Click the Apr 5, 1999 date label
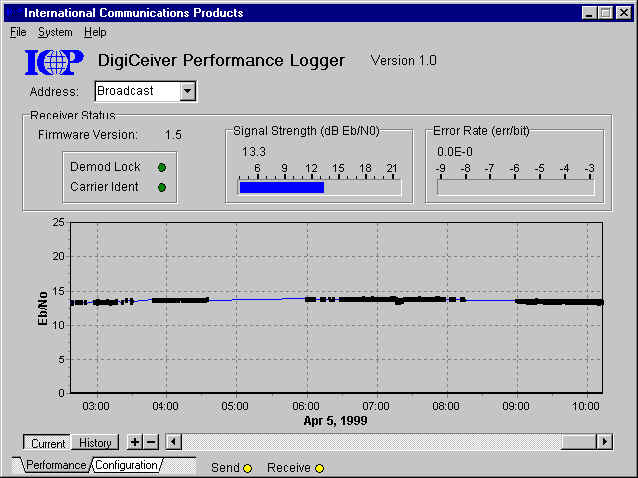 coord(335,421)
